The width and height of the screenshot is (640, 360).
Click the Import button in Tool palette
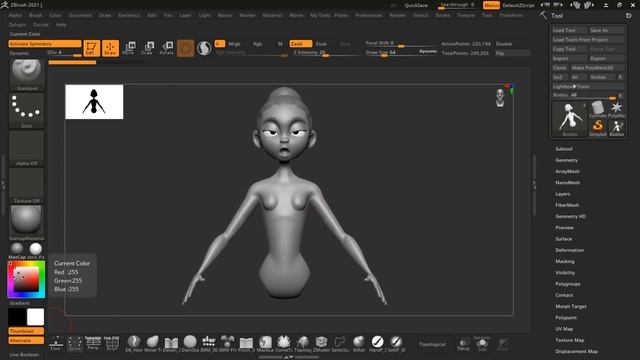point(569,58)
